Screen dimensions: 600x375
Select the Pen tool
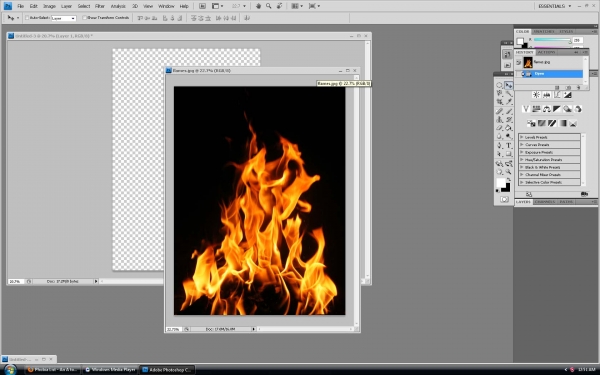(499, 145)
